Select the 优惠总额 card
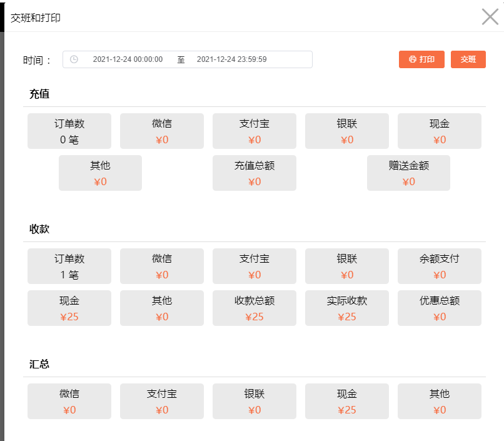This screenshot has height=441, width=504. [x=440, y=308]
